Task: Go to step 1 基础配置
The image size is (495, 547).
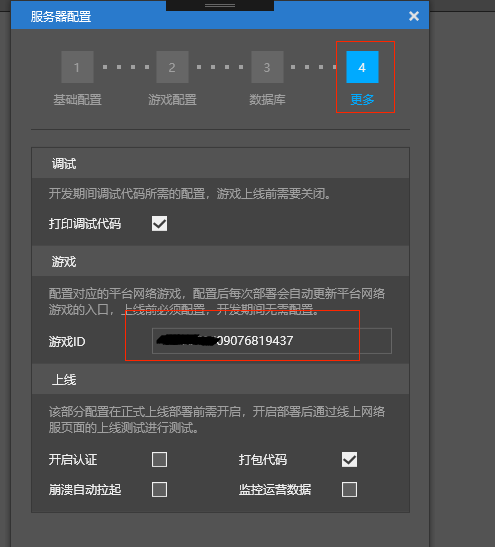Action: 77,67
